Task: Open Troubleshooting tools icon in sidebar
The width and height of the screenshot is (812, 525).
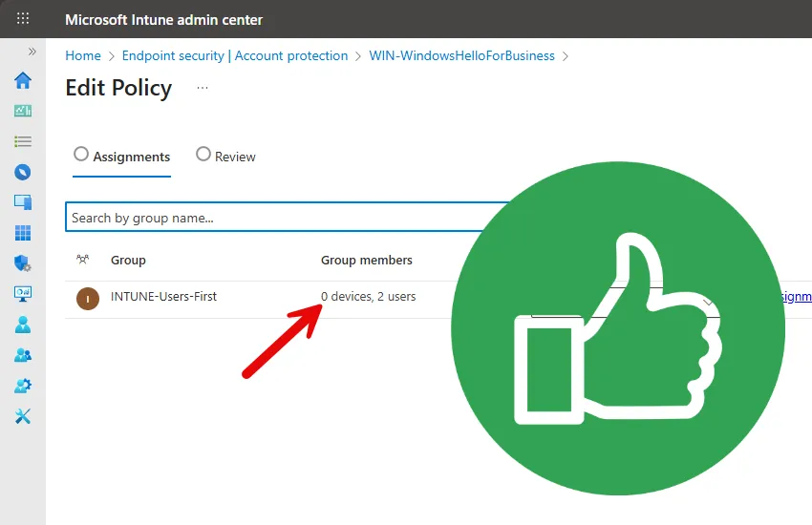Action: (x=23, y=416)
